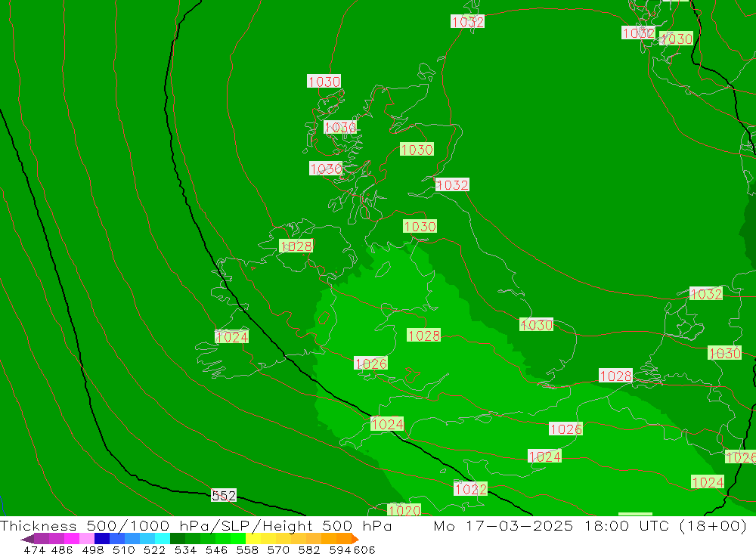Screen dimensions: 756x554
Task: Click the legend value 582
Action: click(309, 549)
